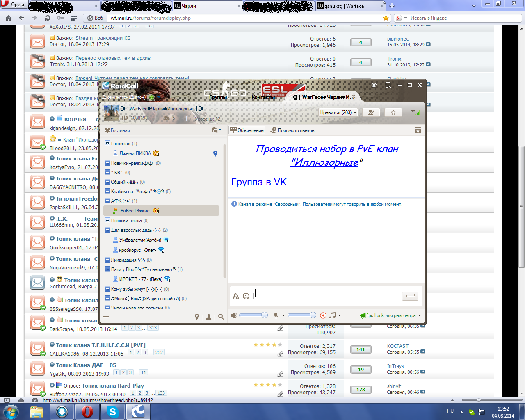Viewport: 525px width, 420px height.
Task: Toggle the Объявление announcement button
Action: point(247,130)
